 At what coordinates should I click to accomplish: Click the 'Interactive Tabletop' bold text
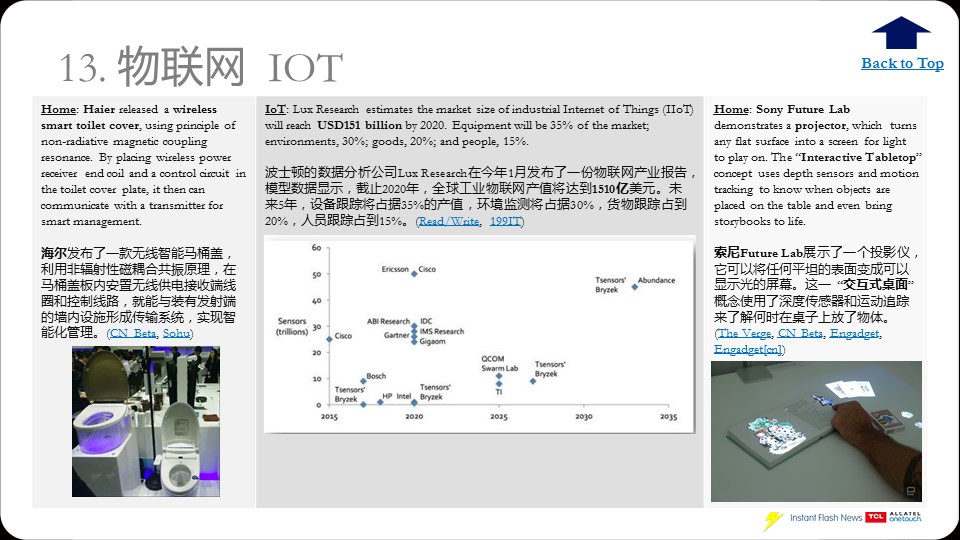point(859,157)
